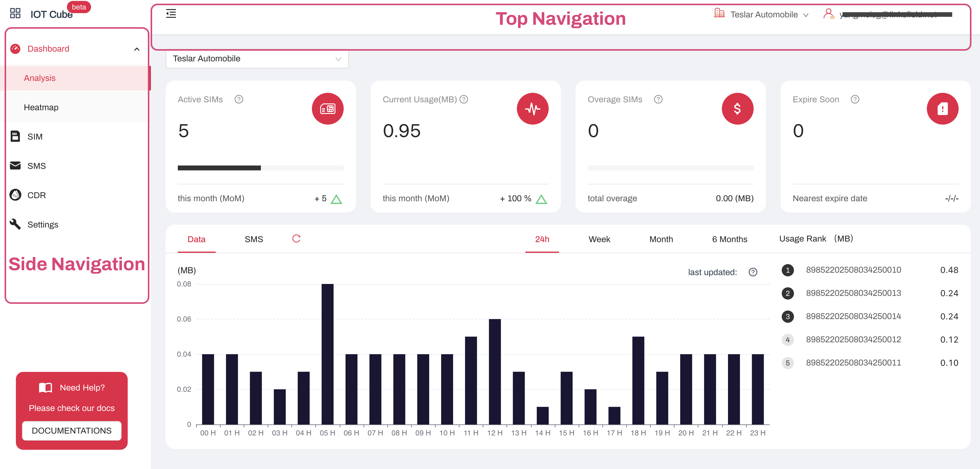The width and height of the screenshot is (980, 469).
Task: Click the 18 H chart bar
Action: [x=638, y=380]
